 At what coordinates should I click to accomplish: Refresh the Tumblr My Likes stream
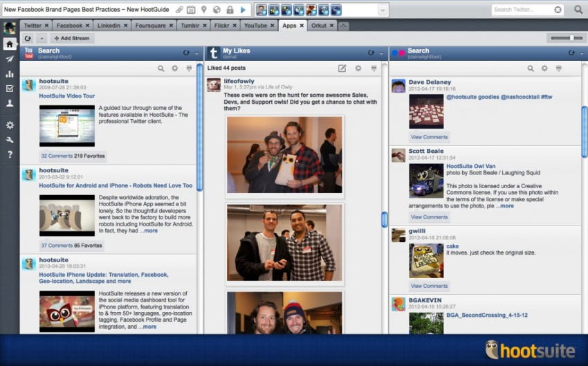(x=371, y=53)
